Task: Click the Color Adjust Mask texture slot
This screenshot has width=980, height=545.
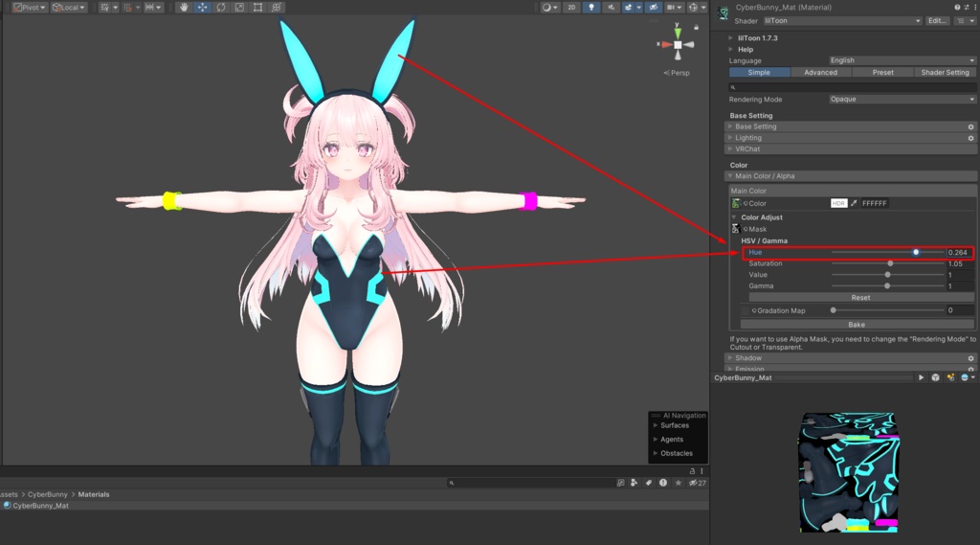Action: tap(736, 229)
